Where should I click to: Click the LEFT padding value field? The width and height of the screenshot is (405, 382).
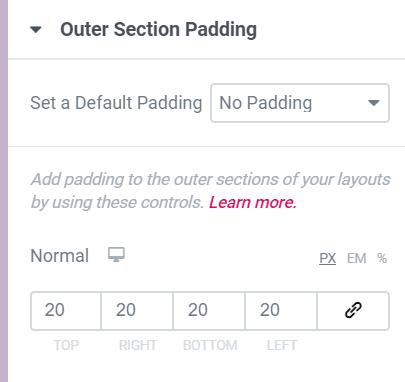click(281, 311)
